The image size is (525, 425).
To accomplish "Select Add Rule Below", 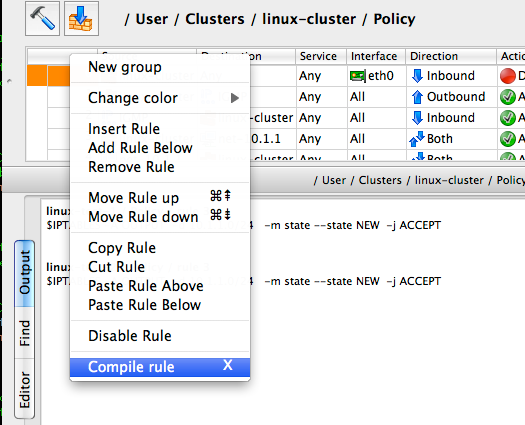I will tap(160, 148).
